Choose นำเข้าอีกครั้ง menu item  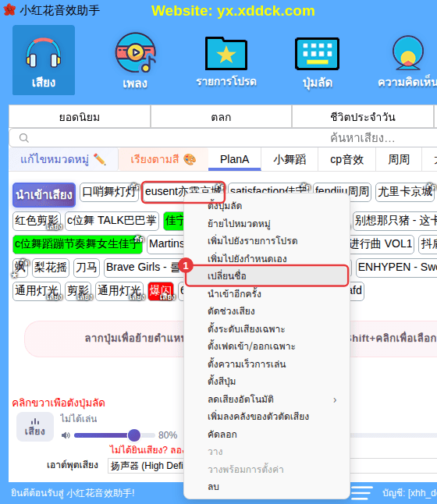267,294
